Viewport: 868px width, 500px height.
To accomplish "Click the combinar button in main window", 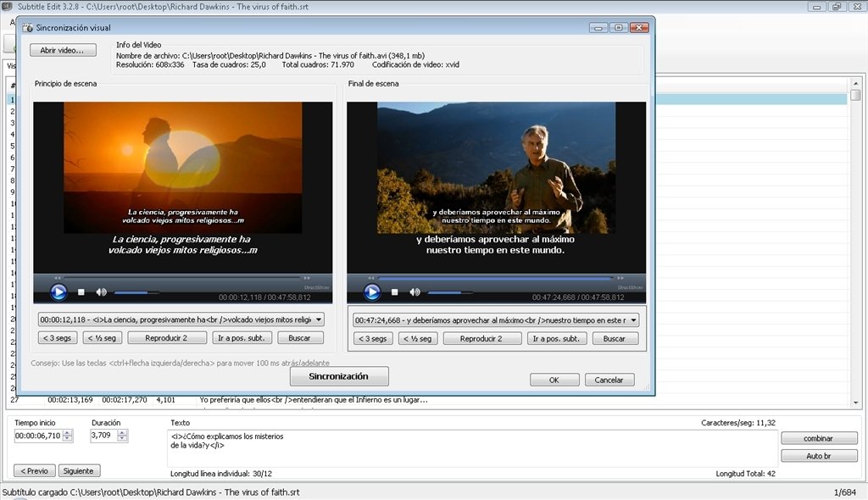I will click(x=819, y=438).
